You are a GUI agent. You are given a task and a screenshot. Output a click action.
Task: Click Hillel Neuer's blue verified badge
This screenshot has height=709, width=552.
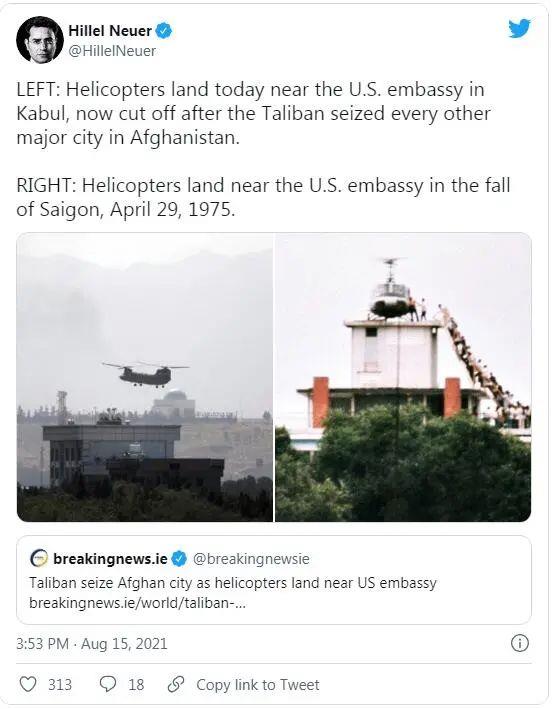164,31
